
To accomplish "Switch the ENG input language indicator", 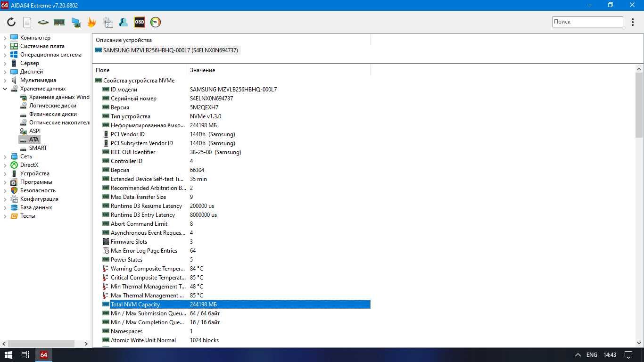I will [592, 355].
